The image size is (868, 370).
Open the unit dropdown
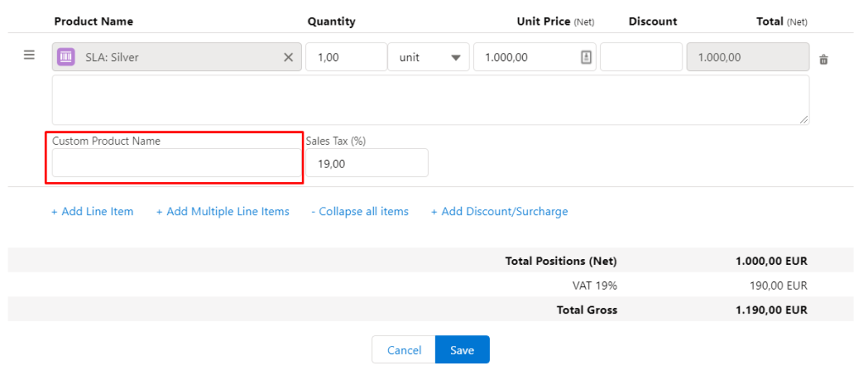coord(428,58)
